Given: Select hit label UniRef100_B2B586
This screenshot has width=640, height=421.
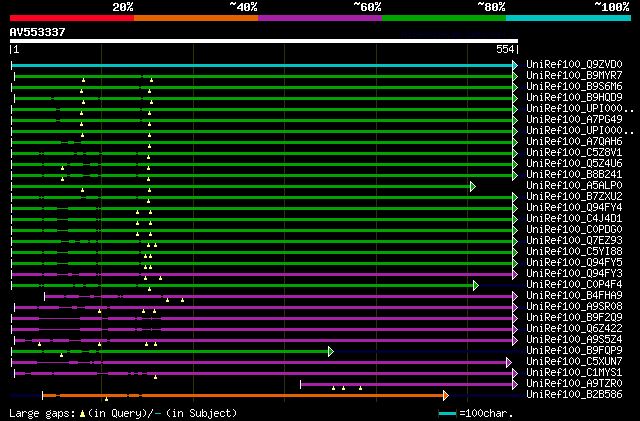Looking at the screenshot, I should click(x=574, y=395).
